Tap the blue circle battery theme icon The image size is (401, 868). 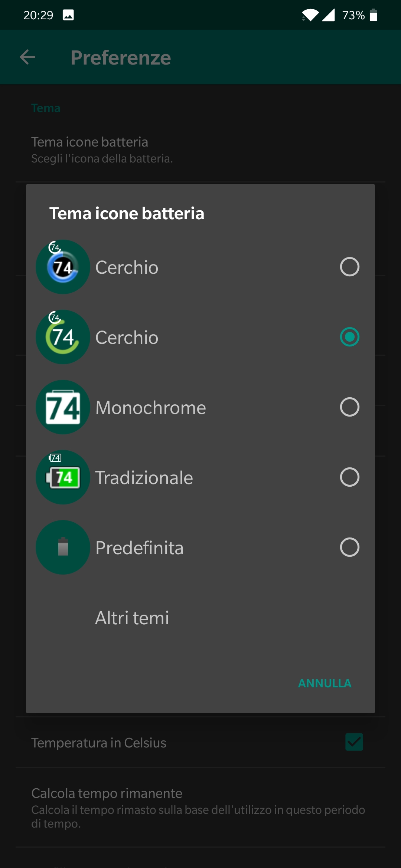(63, 267)
